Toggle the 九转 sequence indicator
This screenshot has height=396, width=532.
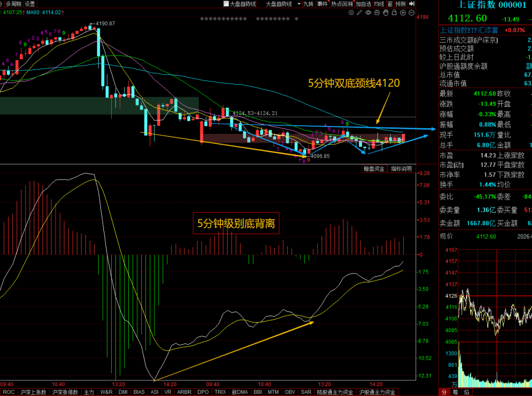(309, 4)
